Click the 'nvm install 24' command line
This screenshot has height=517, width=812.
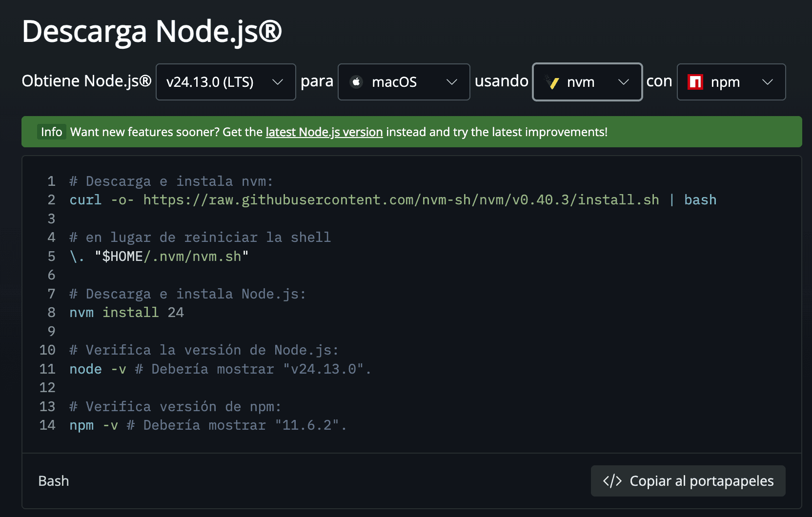click(x=126, y=313)
